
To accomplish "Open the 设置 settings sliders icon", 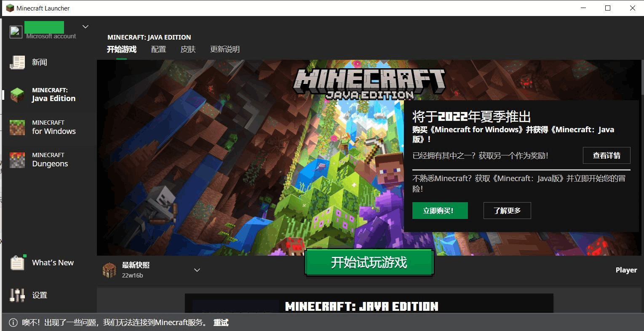I will point(17,295).
